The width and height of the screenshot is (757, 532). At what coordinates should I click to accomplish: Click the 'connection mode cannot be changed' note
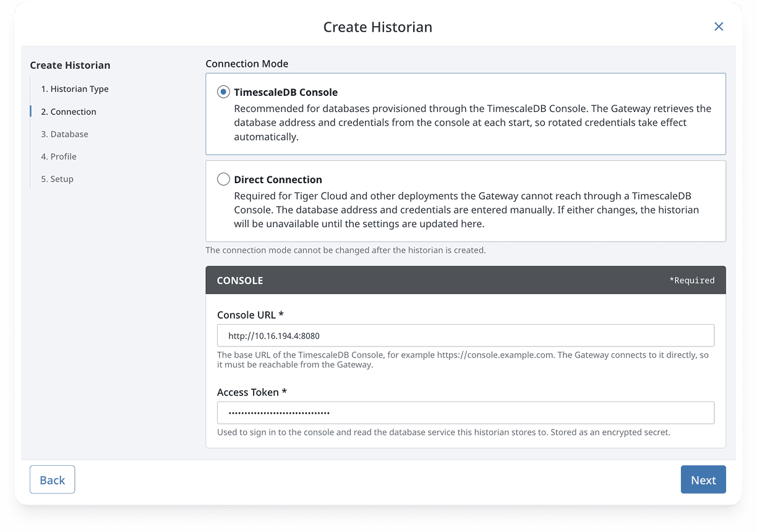tap(346, 251)
